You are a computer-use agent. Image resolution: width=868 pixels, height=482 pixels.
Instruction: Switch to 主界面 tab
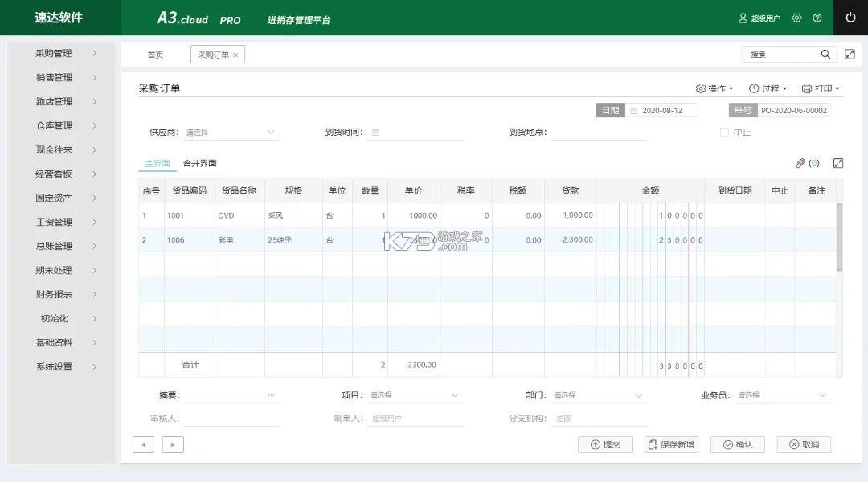(x=158, y=163)
